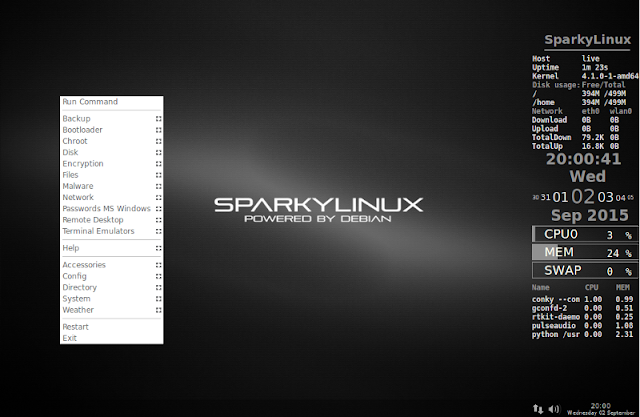
Task: Expand the Terminal Emulators submenu arrow
Action: [158, 231]
